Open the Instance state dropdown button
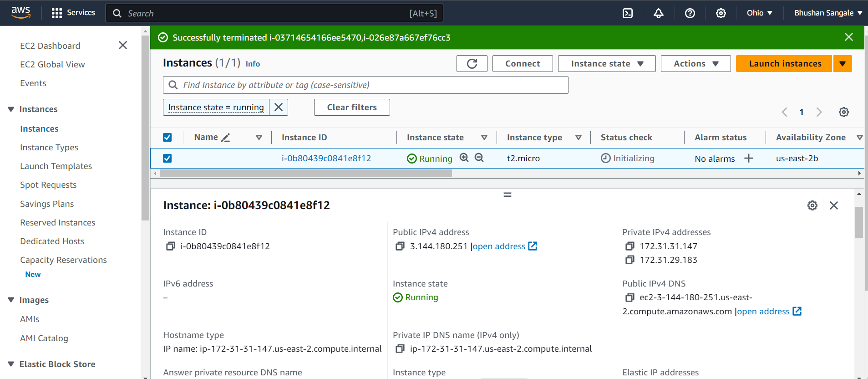The height and width of the screenshot is (379, 868). [x=607, y=64]
